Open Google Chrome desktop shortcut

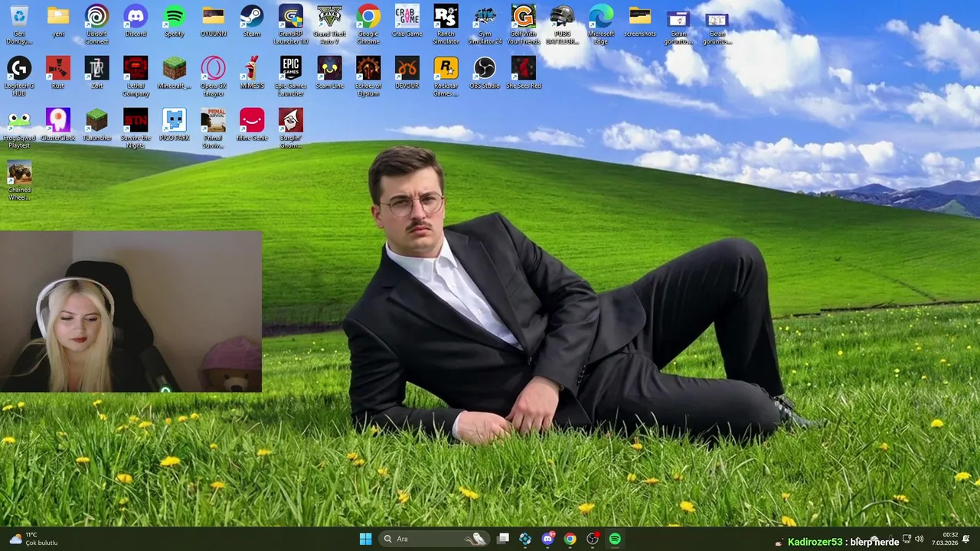[368, 24]
